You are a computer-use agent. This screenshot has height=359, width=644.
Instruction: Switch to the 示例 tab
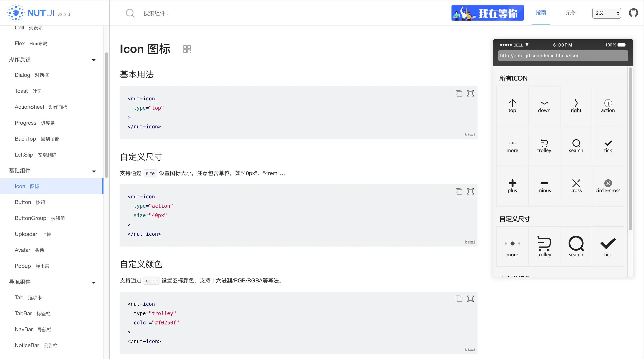click(571, 13)
